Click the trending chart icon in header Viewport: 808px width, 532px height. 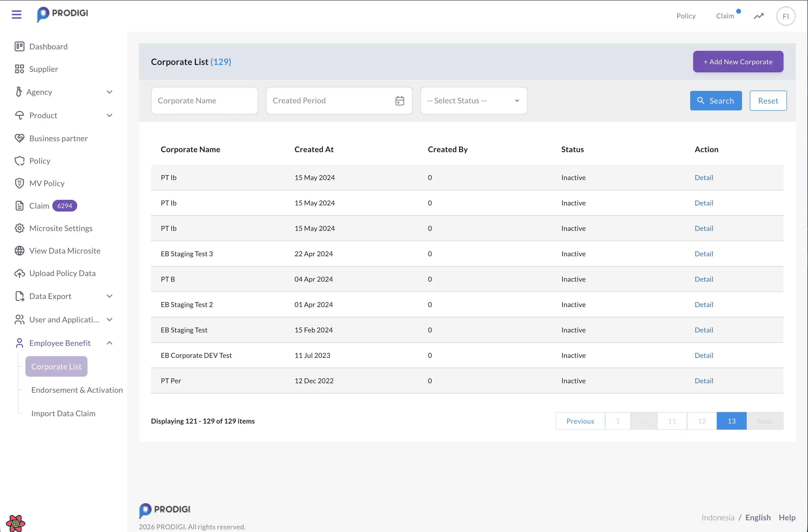pyautogui.click(x=758, y=16)
